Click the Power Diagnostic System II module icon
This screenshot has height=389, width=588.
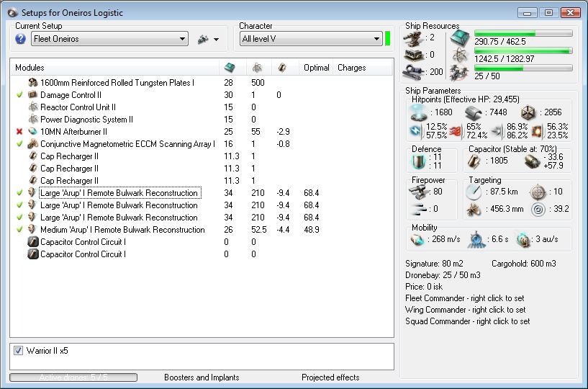click(x=33, y=120)
